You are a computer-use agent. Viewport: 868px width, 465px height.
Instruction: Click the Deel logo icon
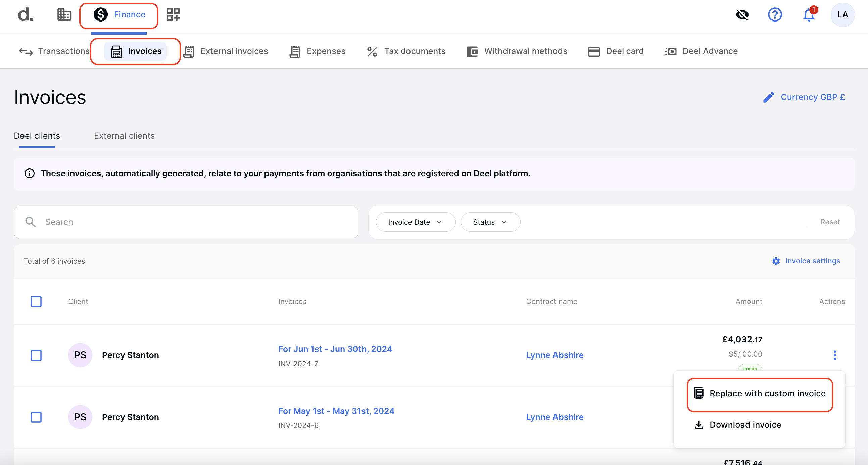point(25,15)
